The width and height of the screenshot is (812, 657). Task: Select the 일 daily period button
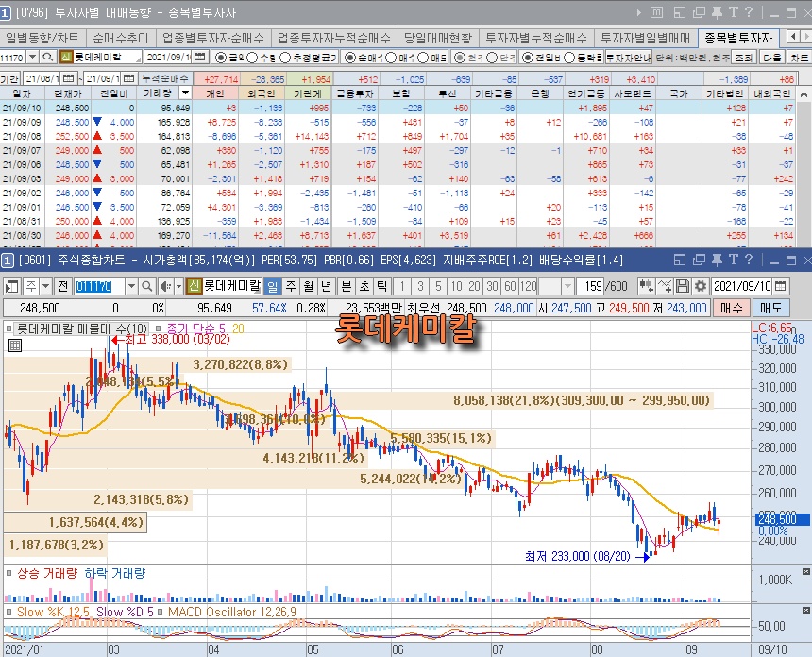[x=273, y=286]
